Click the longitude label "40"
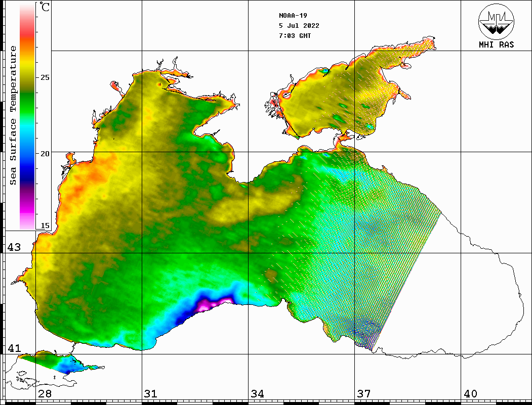Viewport: 532px width, 405px height. (470, 394)
